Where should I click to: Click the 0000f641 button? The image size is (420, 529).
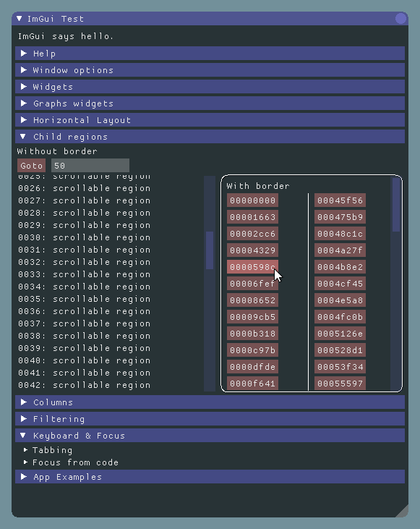252,384
